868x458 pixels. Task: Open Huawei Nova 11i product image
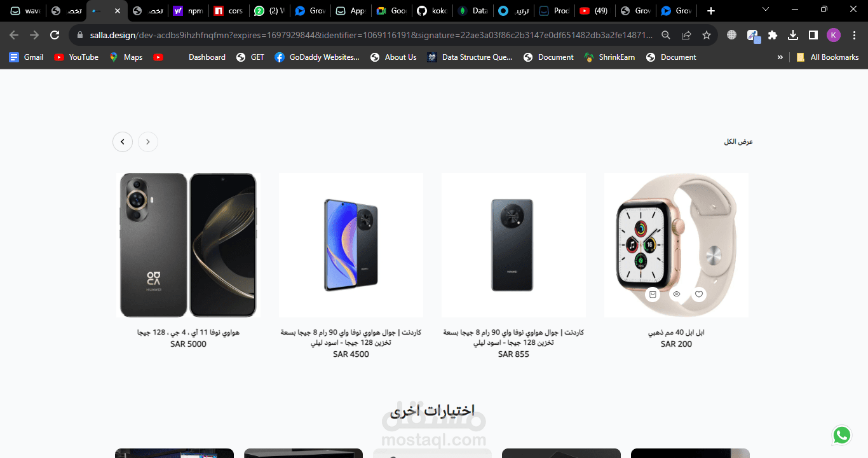(188, 245)
